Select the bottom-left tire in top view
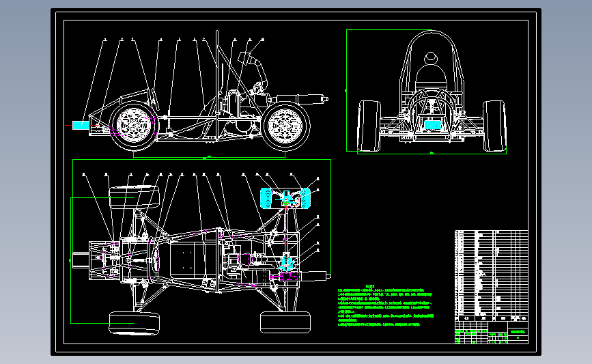The height and width of the screenshot is (364, 592). pyautogui.click(x=134, y=324)
